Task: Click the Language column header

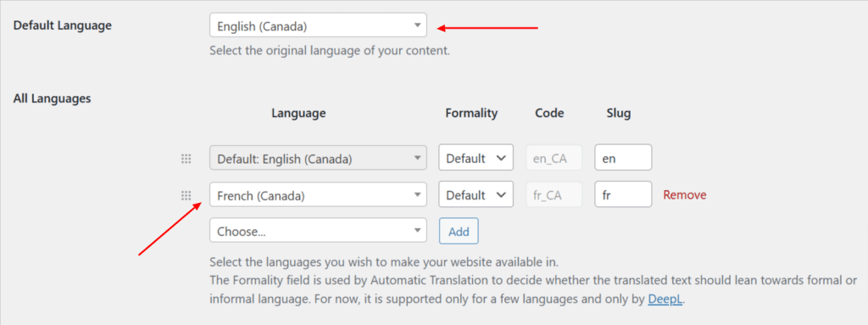Action: click(298, 113)
